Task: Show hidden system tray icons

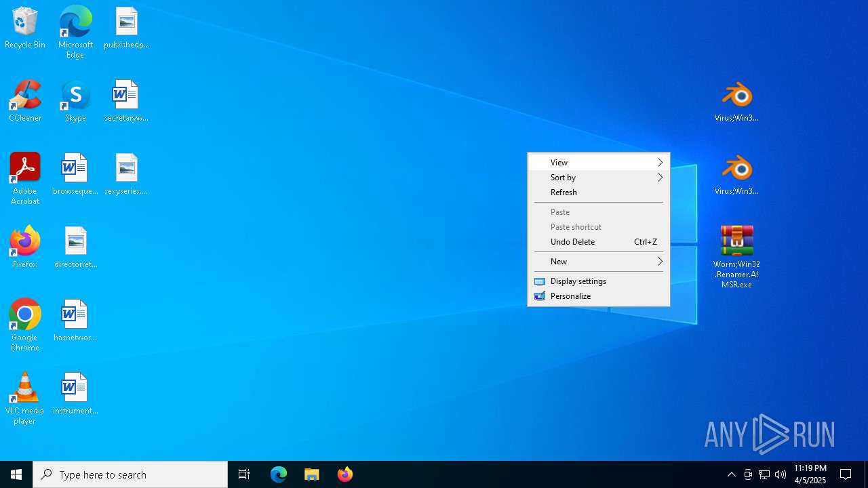Action: (x=732, y=474)
